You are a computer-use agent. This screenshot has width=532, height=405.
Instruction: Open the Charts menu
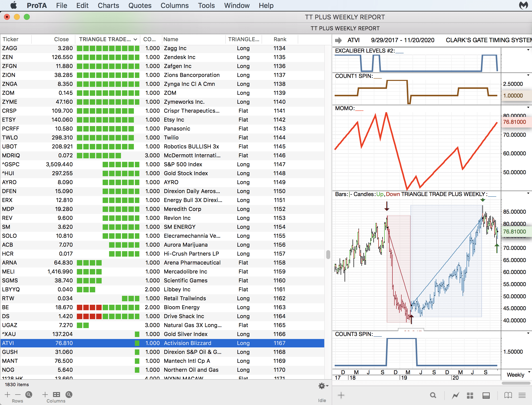pyautogui.click(x=108, y=5)
